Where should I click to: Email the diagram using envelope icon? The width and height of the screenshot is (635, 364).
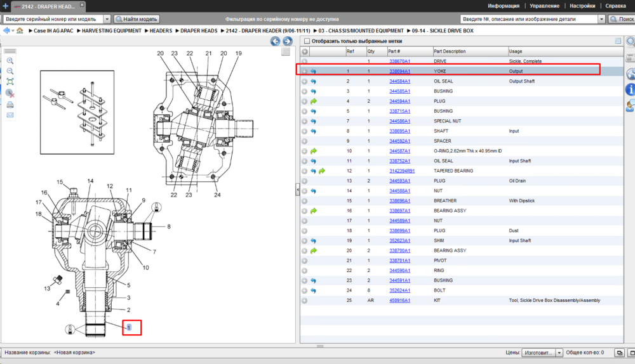click(x=10, y=115)
